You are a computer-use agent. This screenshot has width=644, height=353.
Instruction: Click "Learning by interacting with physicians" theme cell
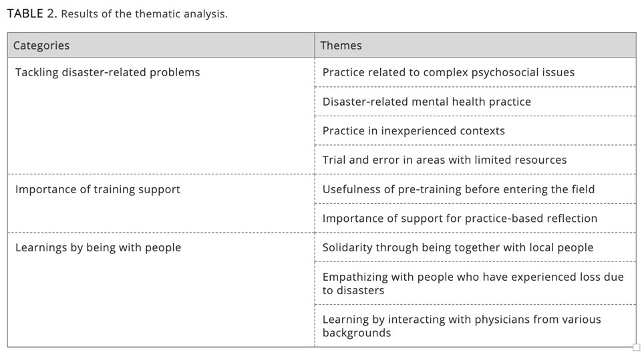462,326
